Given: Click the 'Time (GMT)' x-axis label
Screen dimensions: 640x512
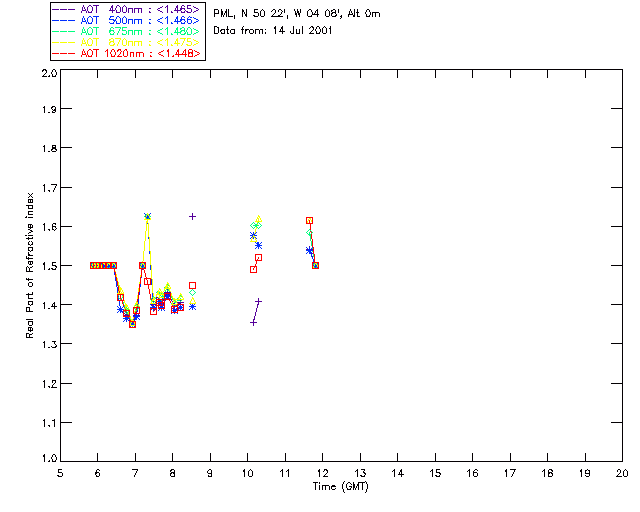Looking at the screenshot, I should point(340,486).
